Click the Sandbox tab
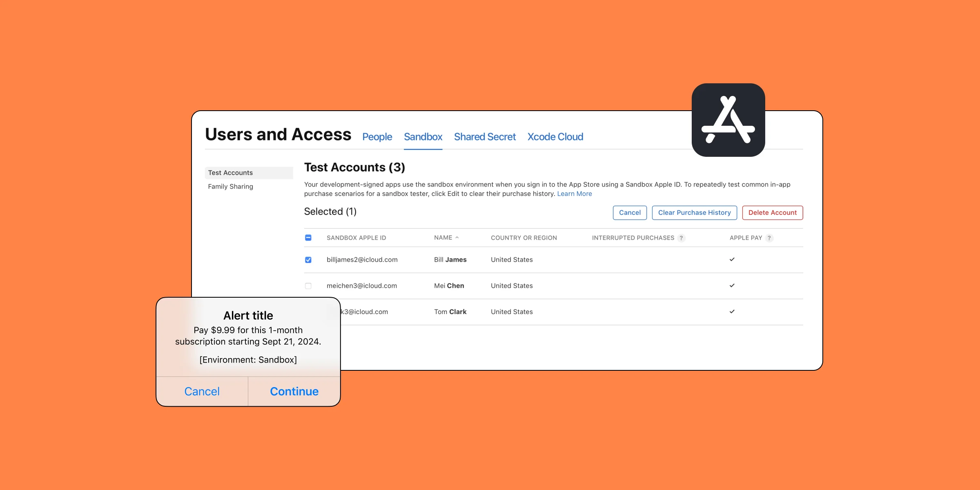Viewport: 980px width, 490px height. (x=423, y=136)
